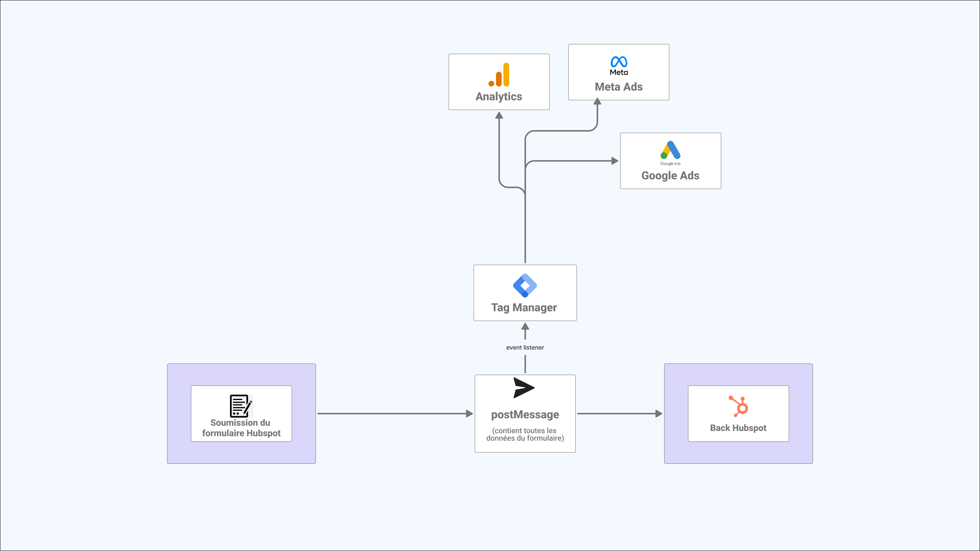The height and width of the screenshot is (551, 980).
Task: Click the Tag Manager diamond icon
Action: point(525,285)
